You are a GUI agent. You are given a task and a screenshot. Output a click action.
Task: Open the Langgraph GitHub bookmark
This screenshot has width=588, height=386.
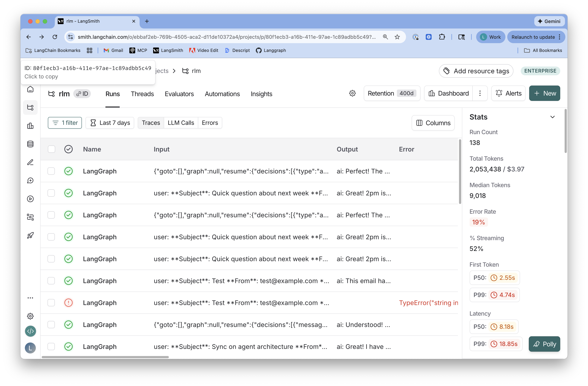tap(271, 50)
